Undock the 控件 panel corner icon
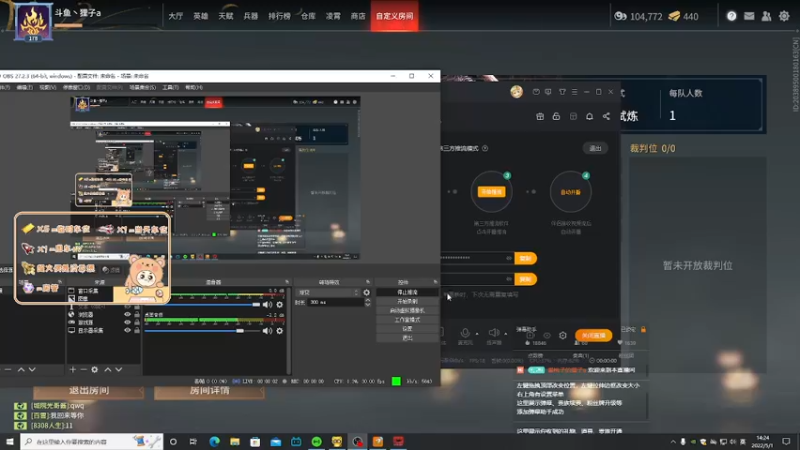This screenshot has width=800, height=450. pyautogui.click(x=435, y=282)
